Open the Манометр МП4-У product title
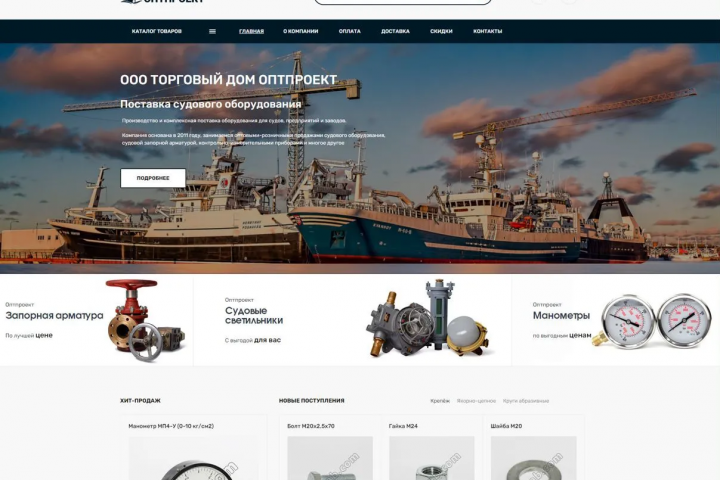The width and height of the screenshot is (720, 480). point(171,426)
